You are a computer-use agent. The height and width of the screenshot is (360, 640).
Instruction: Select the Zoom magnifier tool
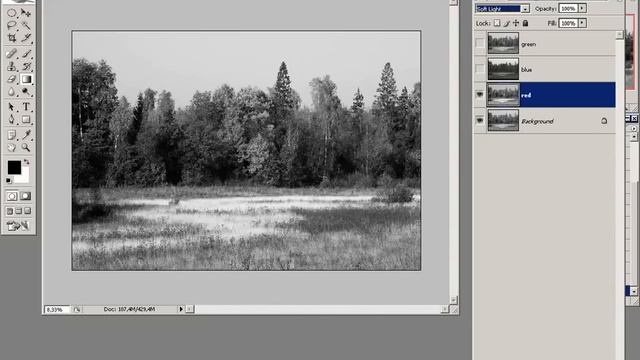(x=26, y=147)
